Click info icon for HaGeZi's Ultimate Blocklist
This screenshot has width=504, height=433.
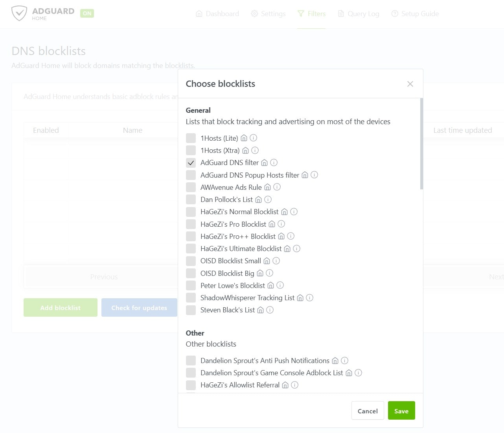[x=297, y=249]
